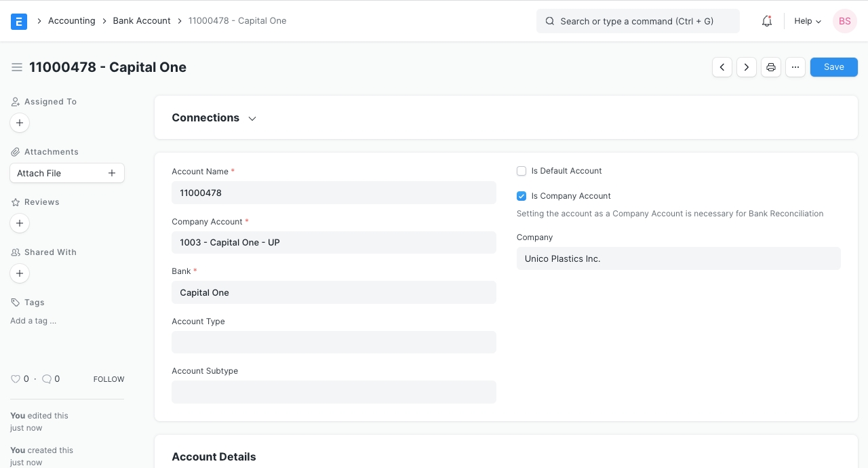Open the three-dot more actions menu
This screenshot has height=468, width=868.
pos(795,67)
